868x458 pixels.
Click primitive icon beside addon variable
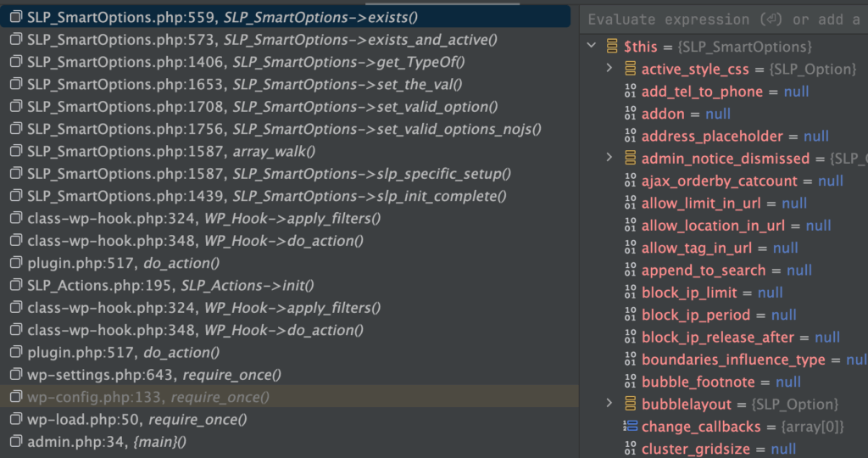click(630, 113)
